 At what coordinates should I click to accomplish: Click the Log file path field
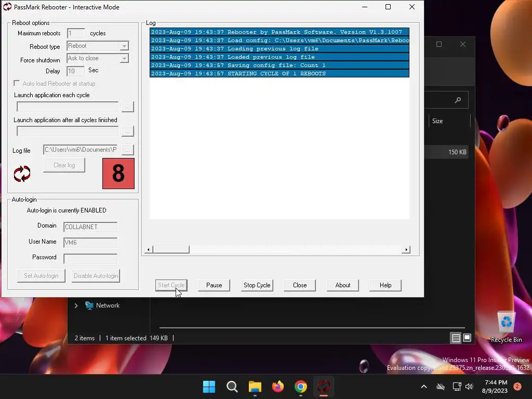click(81, 150)
